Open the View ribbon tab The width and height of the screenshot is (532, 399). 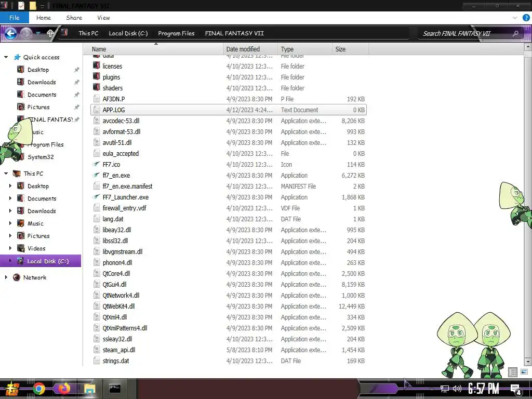[103, 18]
